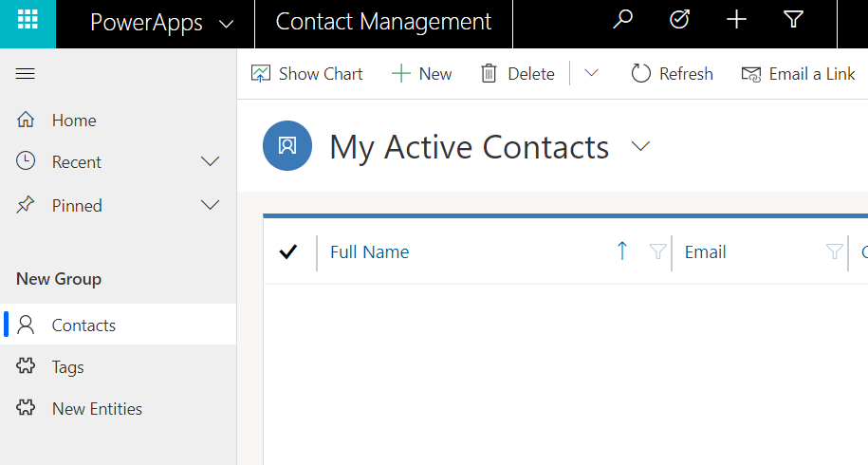Open the My Active Contacts view dropdown
The image size is (868, 465).
640,146
